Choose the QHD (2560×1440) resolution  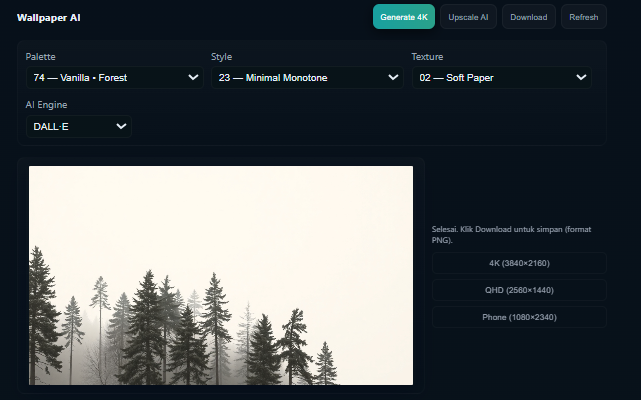coord(519,290)
